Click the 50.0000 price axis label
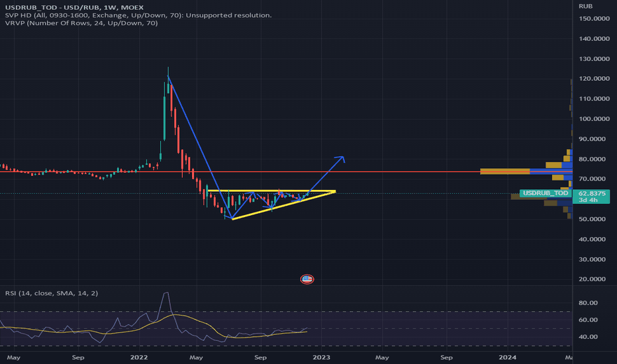617x364 pixels. (x=592, y=219)
